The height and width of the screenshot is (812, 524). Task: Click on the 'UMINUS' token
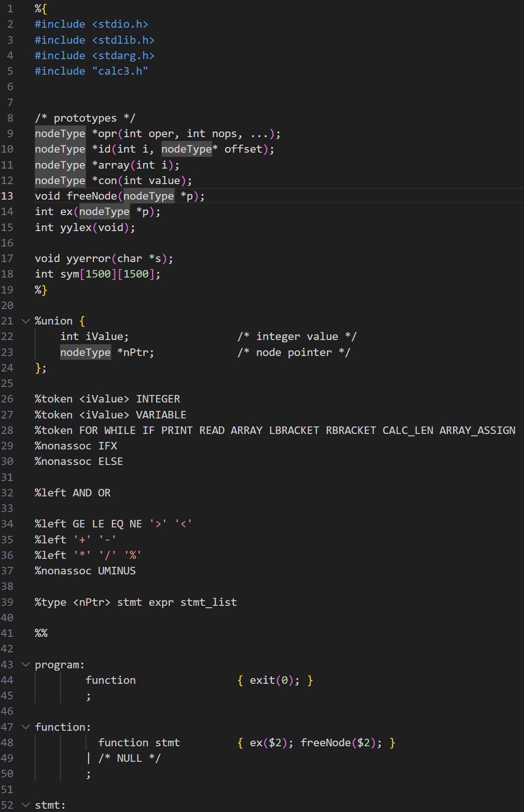pos(117,571)
